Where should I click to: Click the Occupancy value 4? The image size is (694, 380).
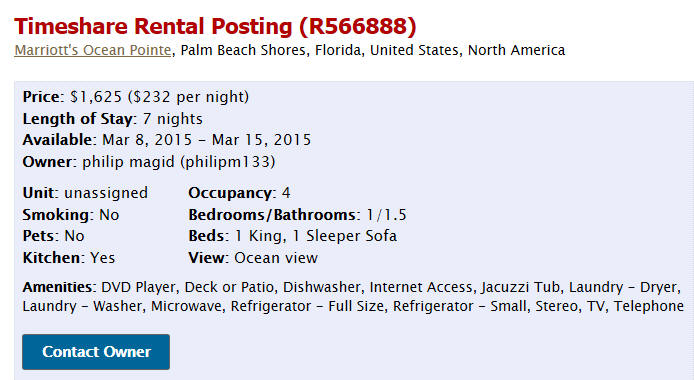[286, 193]
